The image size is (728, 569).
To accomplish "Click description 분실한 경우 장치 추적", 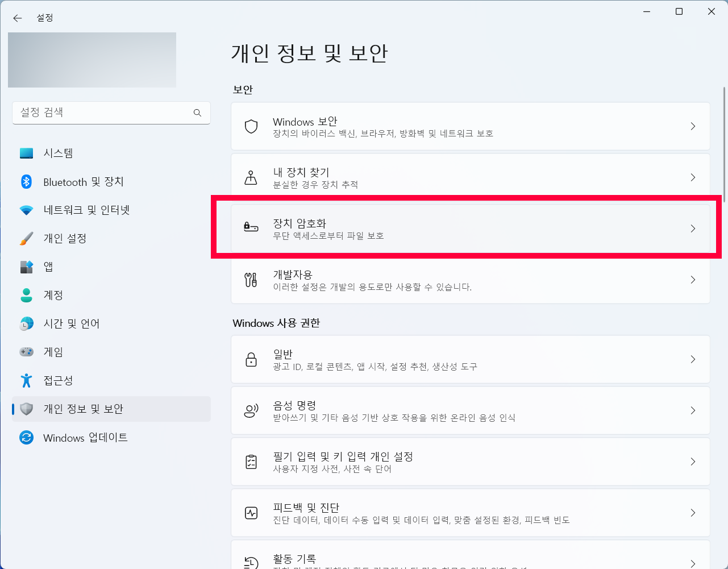I will [315, 185].
